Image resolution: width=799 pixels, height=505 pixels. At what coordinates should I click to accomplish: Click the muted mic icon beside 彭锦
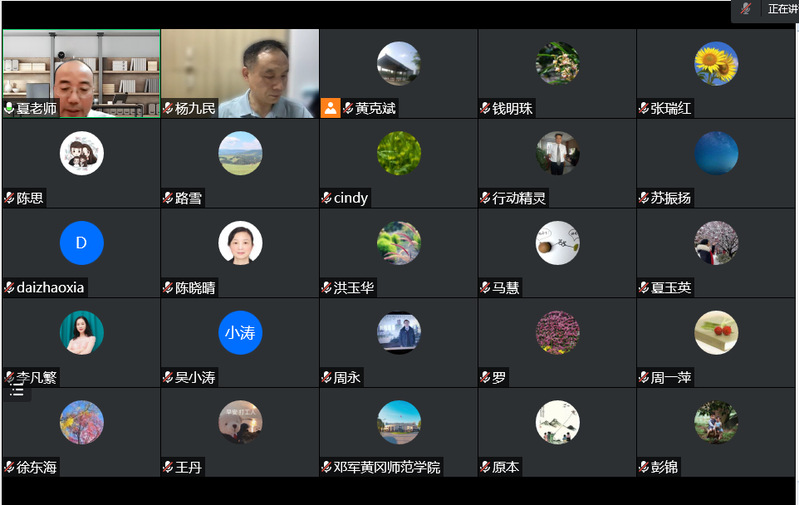(644, 467)
